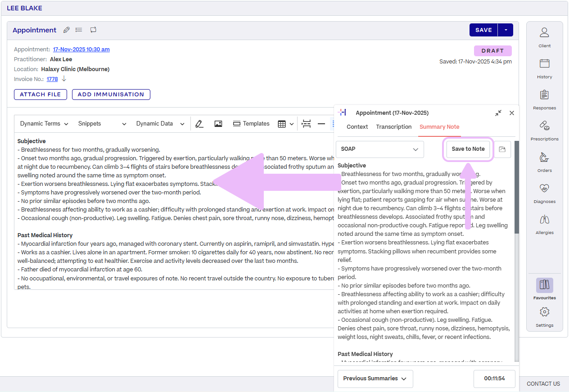Close the Appointment (17-Nov-2025) scribe panel
Viewport: 569px width, 392px height.
(x=512, y=113)
